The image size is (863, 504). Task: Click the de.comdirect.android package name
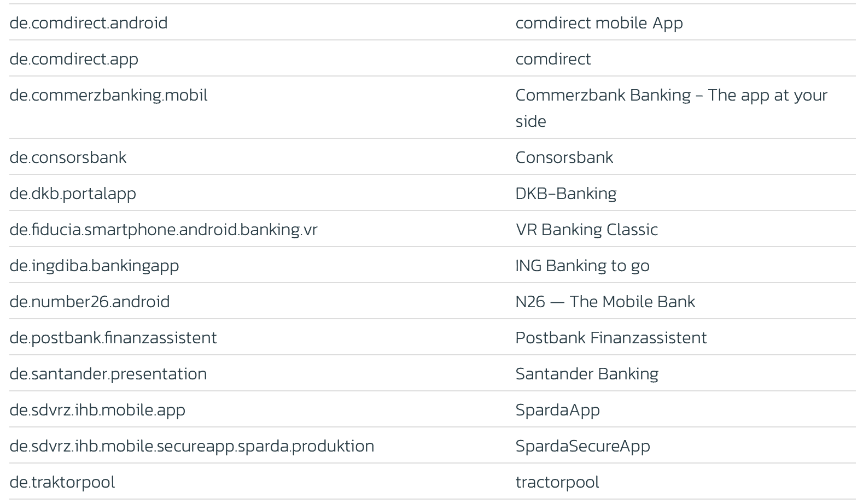pos(89,23)
